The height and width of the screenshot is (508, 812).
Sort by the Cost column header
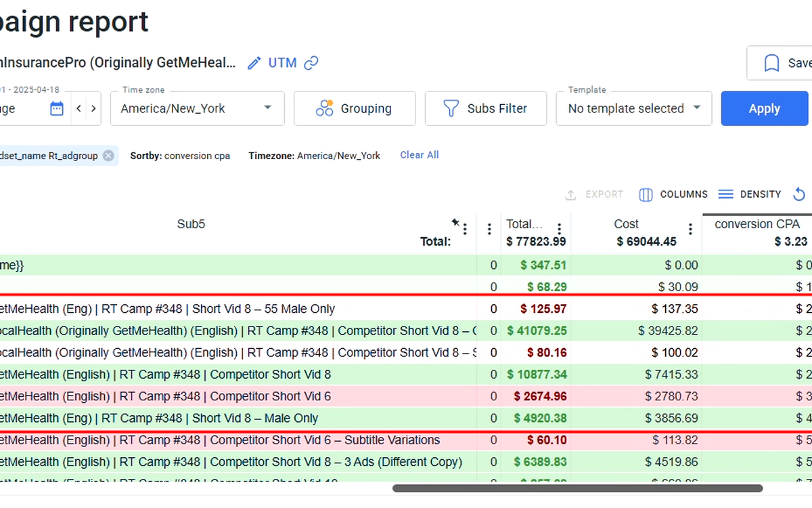tap(626, 224)
